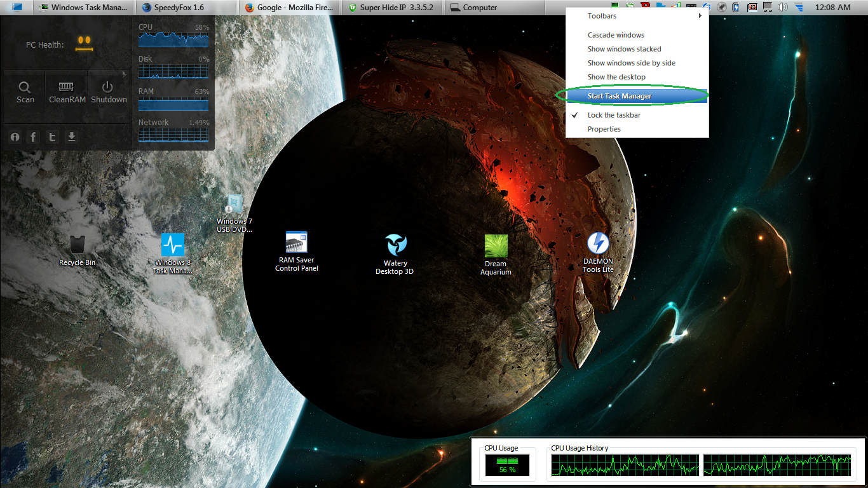Viewport: 868px width, 488px height.
Task: Click the Twitter icon in the widget
Action: click(x=53, y=137)
